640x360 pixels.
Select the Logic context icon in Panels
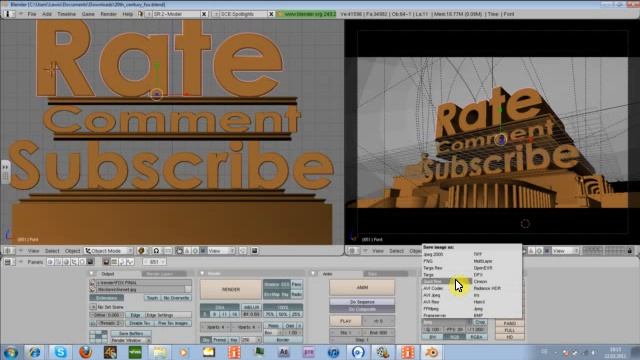coord(50,262)
